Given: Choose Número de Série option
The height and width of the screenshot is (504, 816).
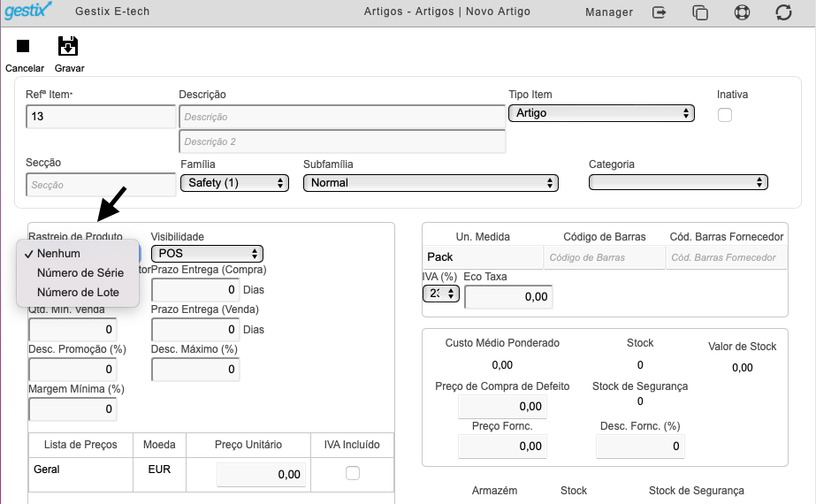Looking at the screenshot, I should click(78, 273).
